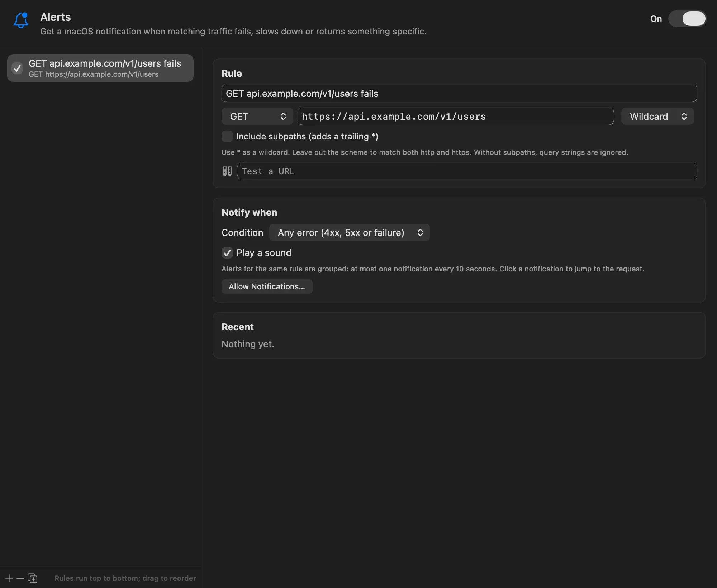Click the Alerts bell icon
Screen dimensions: 717x588
(21, 20)
